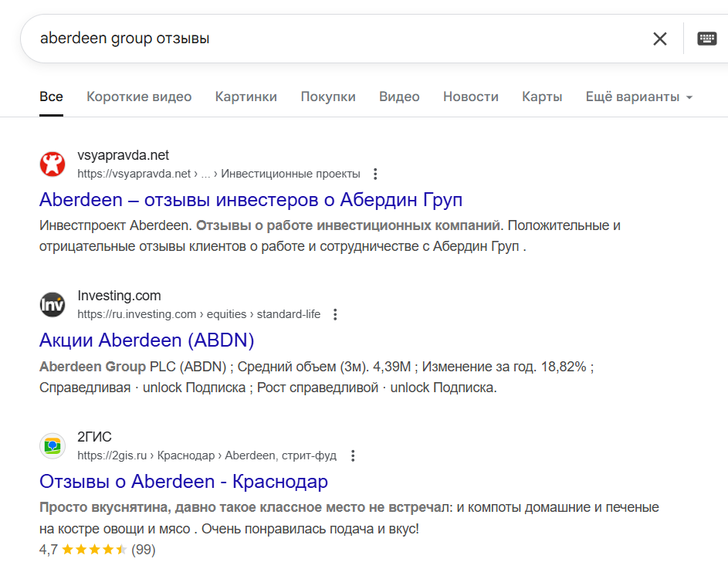Click the (99) review count
Viewport: 728px width, 579px height.
click(144, 550)
